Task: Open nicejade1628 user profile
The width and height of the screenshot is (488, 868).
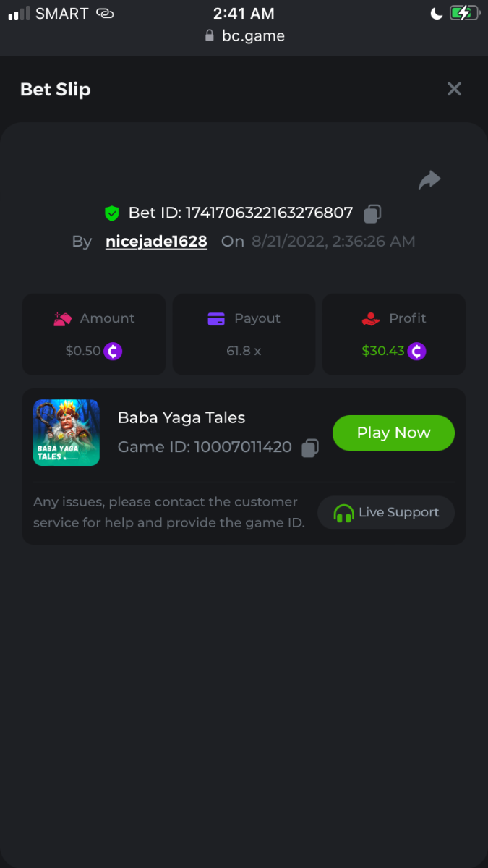Action: click(156, 242)
